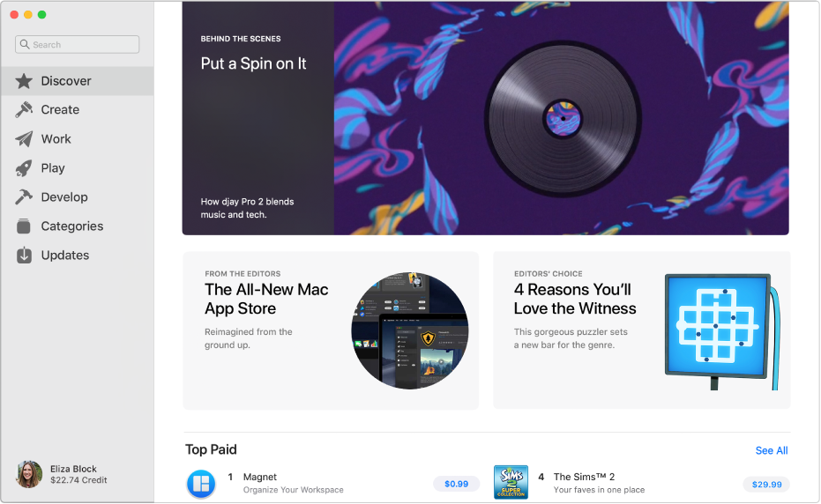Image resolution: width=821 pixels, height=504 pixels.
Task: Click The Sims 2 app icon
Action: click(x=511, y=483)
